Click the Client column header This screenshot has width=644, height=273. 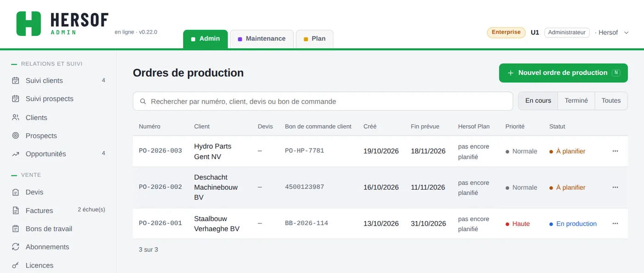click(202, 126)
